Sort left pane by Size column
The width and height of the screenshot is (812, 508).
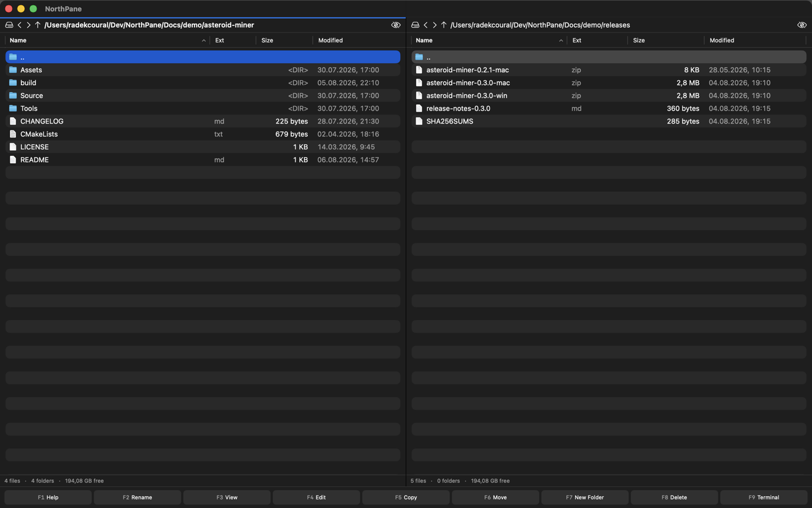pyautogui.click(x=284, y=40)
